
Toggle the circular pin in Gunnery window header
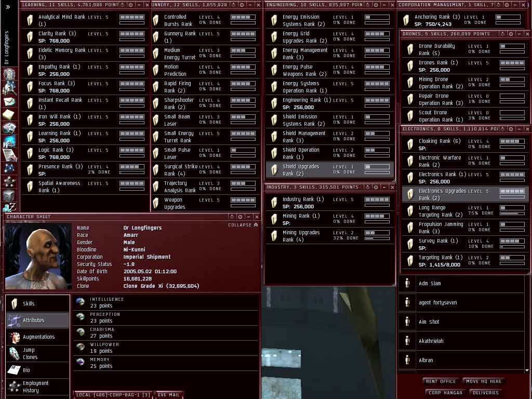(x=242, y=5)
